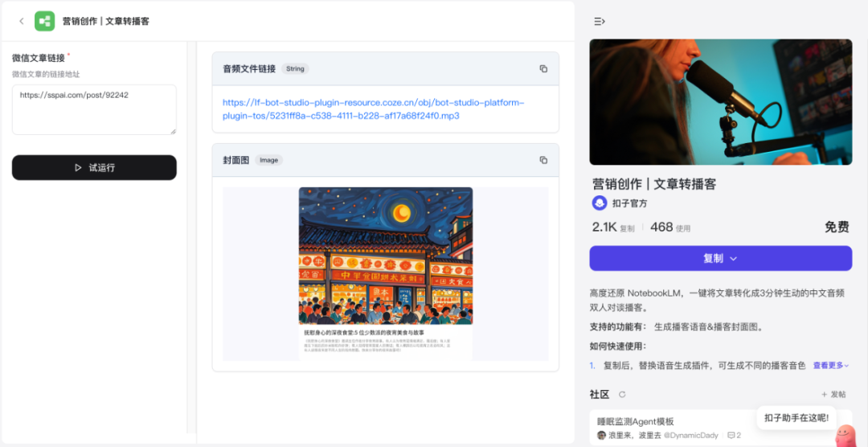The width and height of the screenshot is (868, 447).
Task: Click the 微信文章的链接地址 hint text
Action: click(47, 74)
